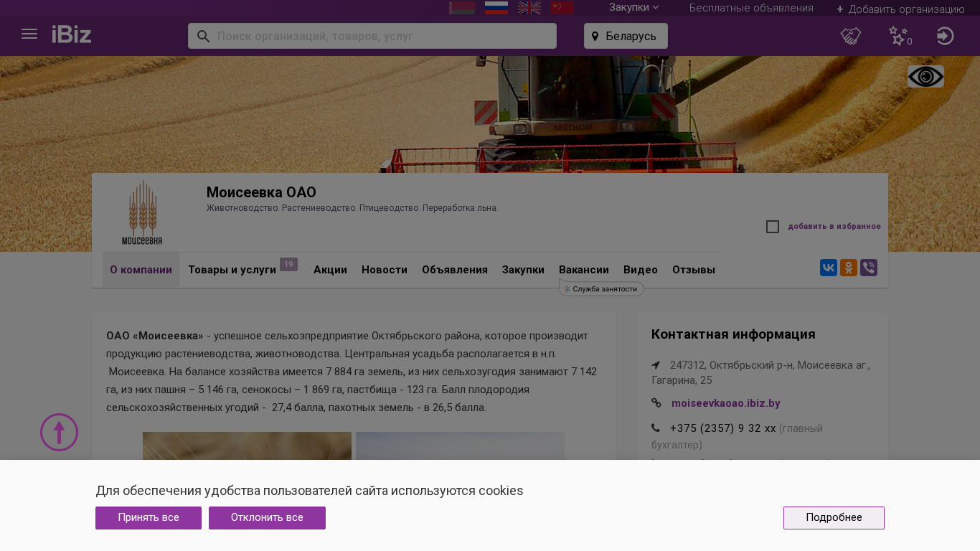The width and height of the screenshot is (980, 551).
Task: Open the Беларусь region selector
Action: 626,36
